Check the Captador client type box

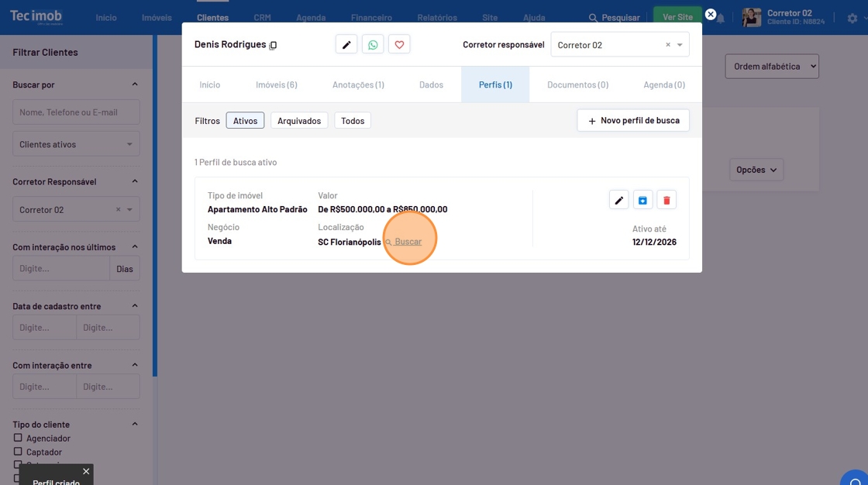(x=18, y=452)
